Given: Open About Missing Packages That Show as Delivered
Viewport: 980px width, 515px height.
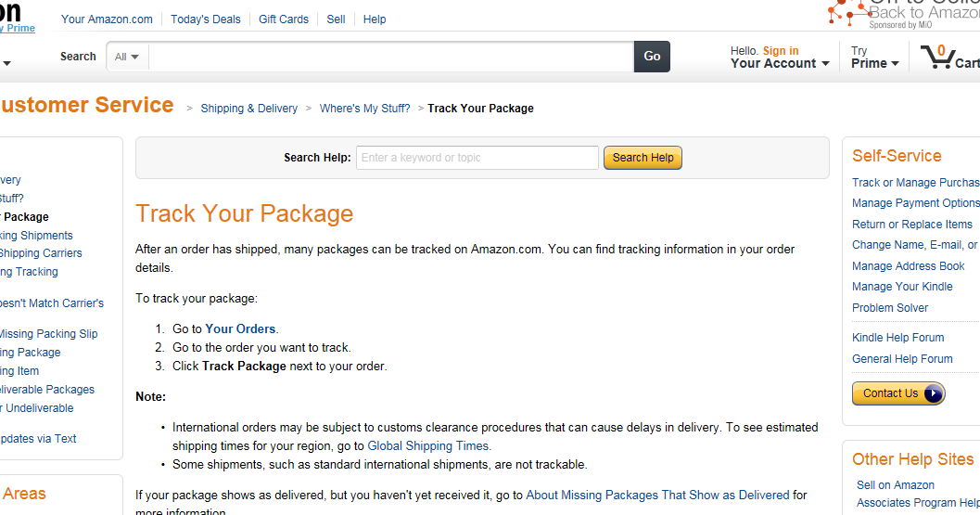Looking at the screenshot, I should [657, 495].
